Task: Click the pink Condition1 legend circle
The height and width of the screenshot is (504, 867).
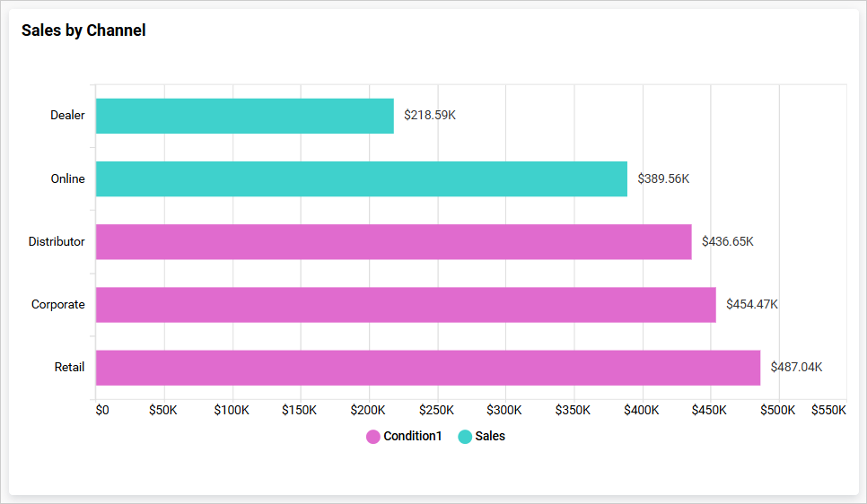Action: (x=373, y=437)
